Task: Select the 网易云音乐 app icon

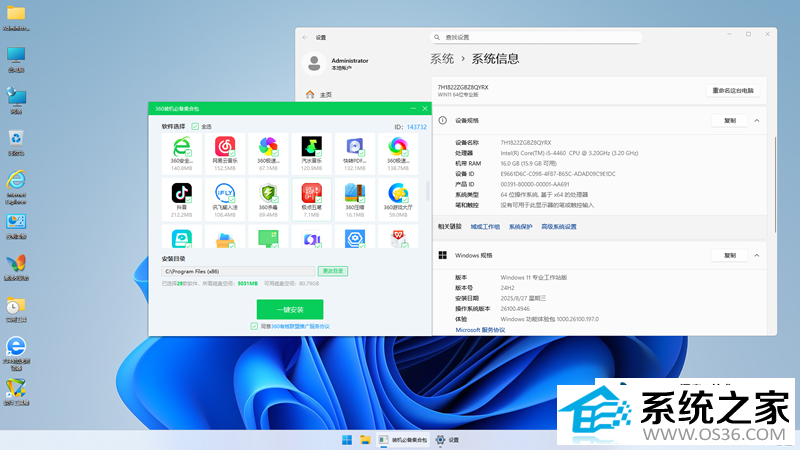Action: (225, 146)
